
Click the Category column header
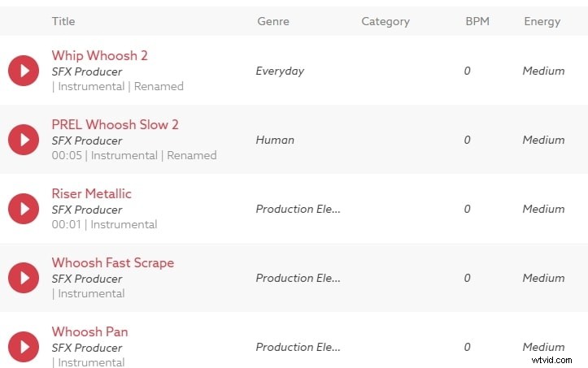[385, 21]
